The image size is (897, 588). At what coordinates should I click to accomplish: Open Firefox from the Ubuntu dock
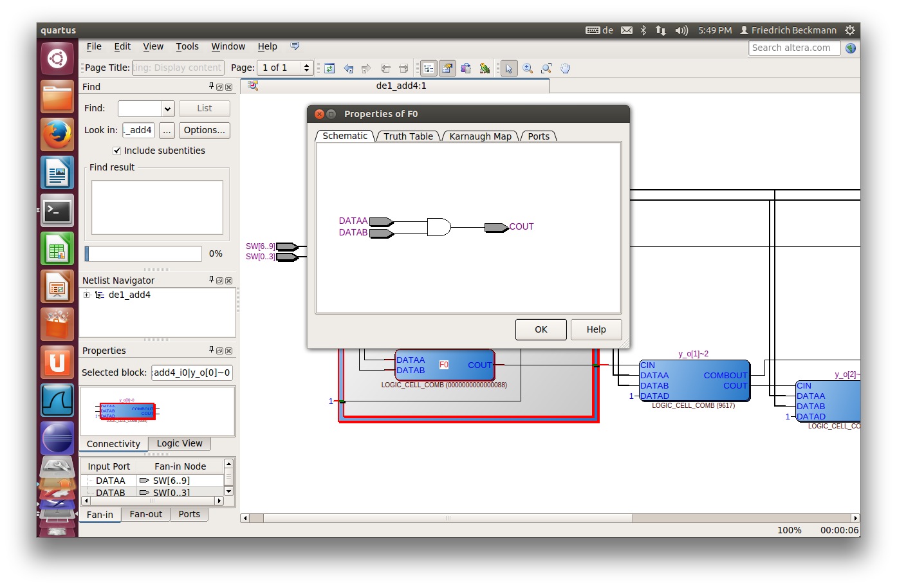[57, 135]
